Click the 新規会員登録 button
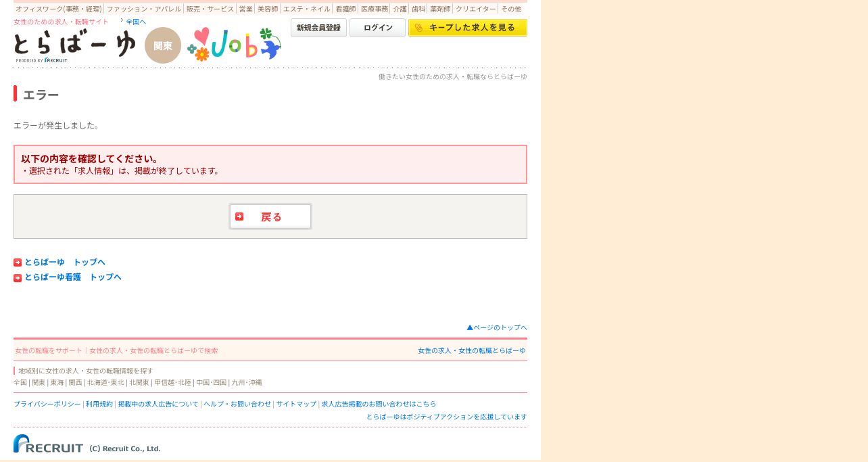868x462 pixels. [x=318, y=28]
